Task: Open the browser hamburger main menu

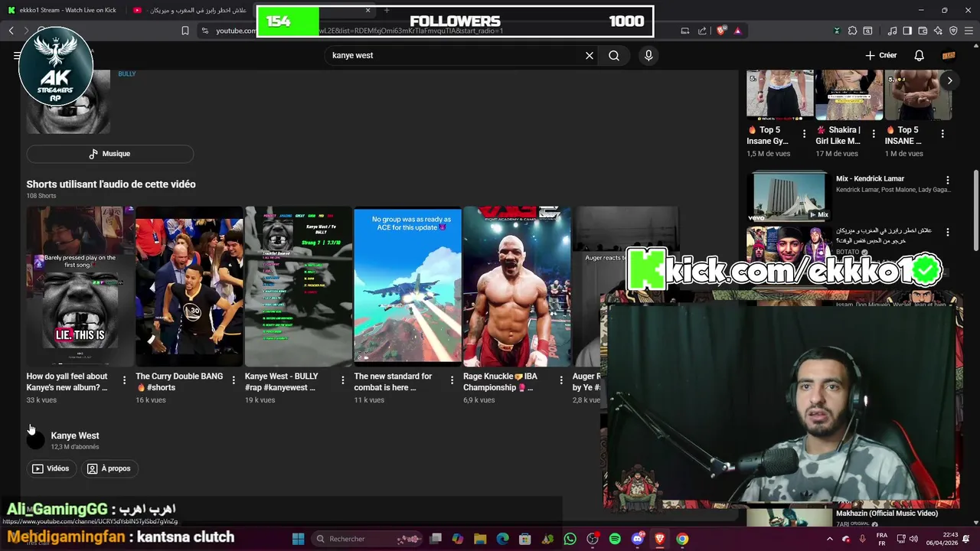Action: coord(969,31)
